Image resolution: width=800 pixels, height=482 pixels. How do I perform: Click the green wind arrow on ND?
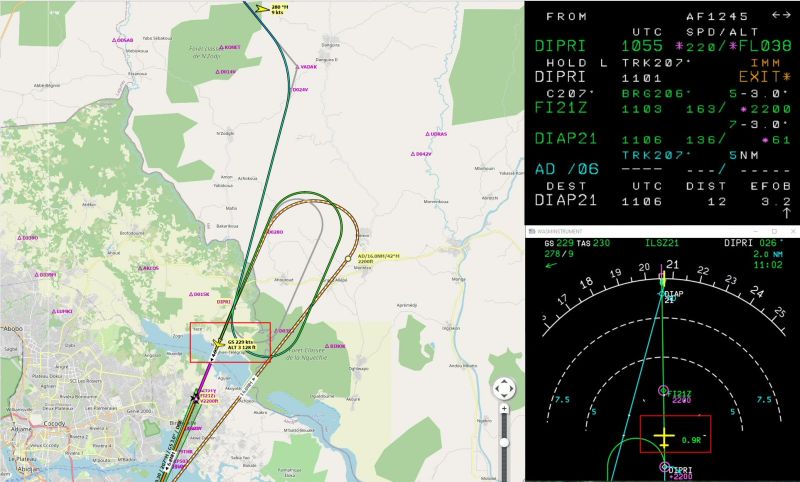point(551,265)
